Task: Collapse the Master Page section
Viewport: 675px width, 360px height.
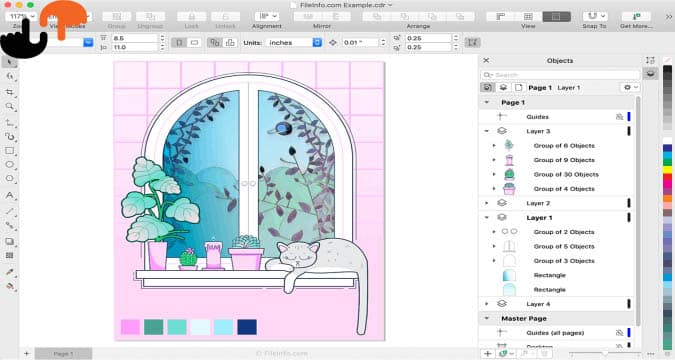Action: (x=487, y=318)
